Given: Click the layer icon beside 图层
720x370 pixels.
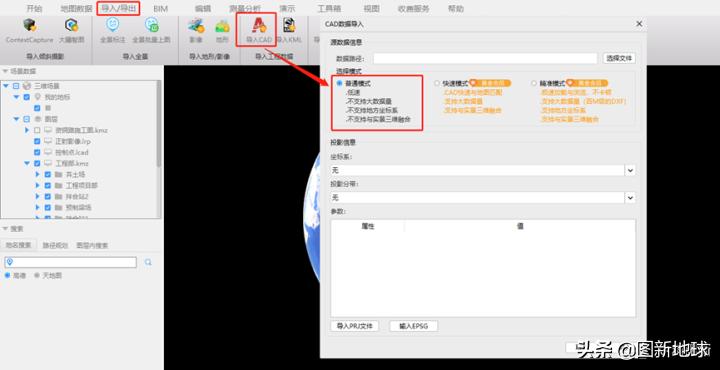Looking at the screenshot, I should (x=38, y=119).
